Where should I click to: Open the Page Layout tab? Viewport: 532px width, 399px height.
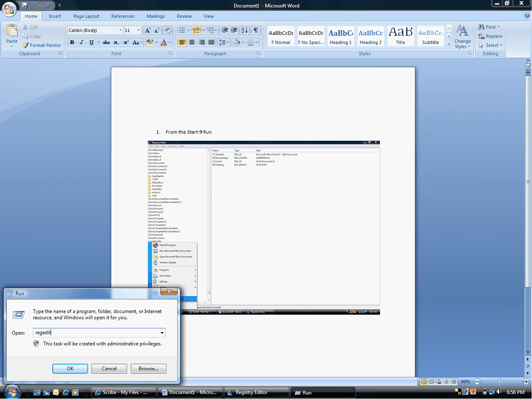(86, 16)
